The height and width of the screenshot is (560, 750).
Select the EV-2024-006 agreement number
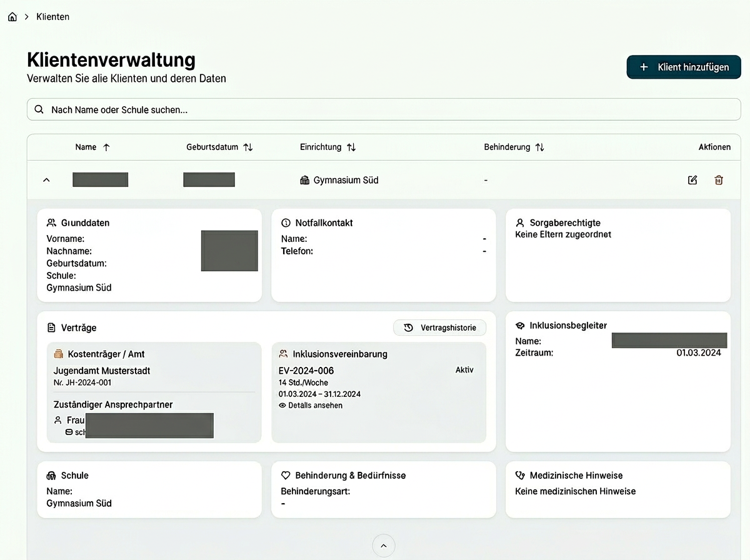306,371
